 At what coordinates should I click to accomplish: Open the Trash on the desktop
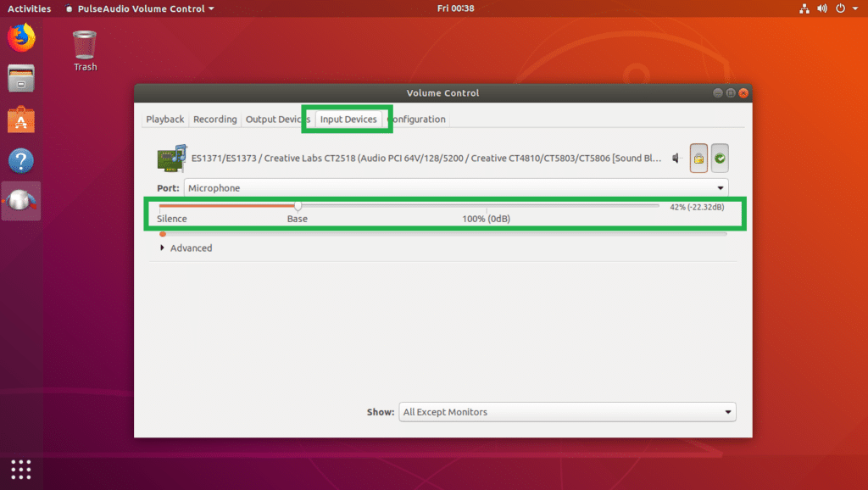tap(83, 47)
